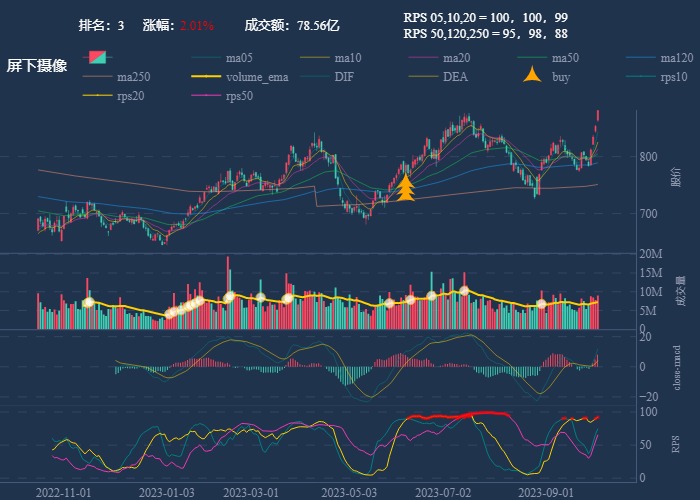700x500 pixels.
Task: Click the red-green candlestick legend icon
Action: (x=99, y=57)
